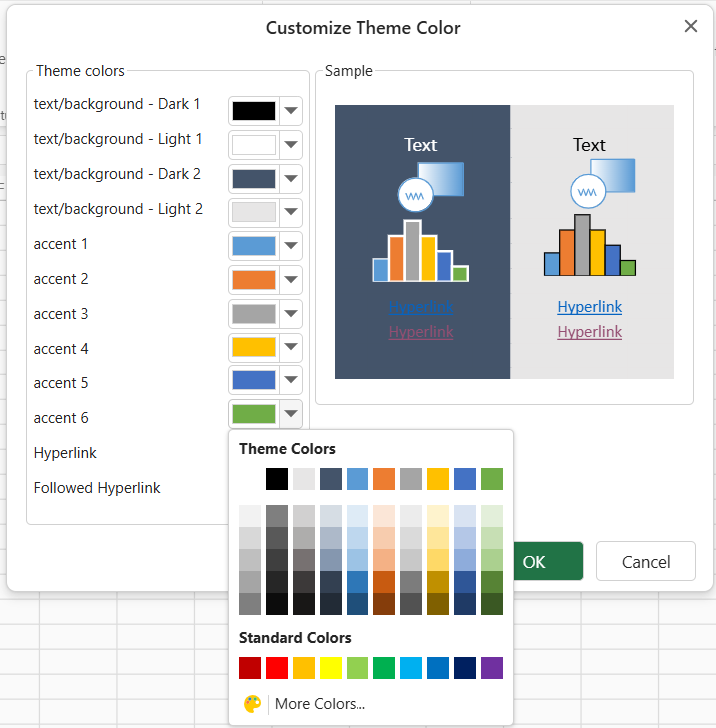Select orange swatch in Theme Colors row

pos(384,479)
